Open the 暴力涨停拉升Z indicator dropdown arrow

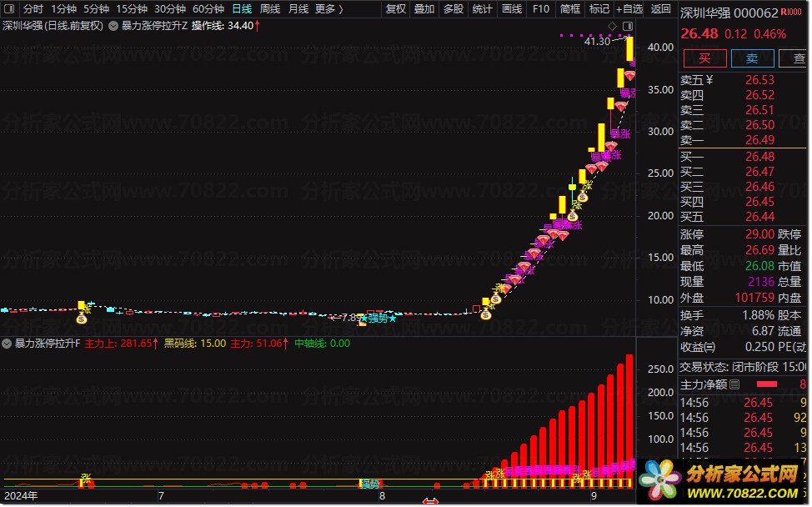pos(113,26)
